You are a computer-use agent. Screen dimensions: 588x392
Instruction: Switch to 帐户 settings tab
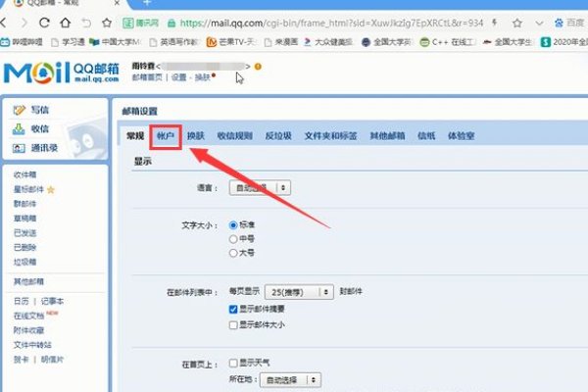pyautogui.click(x=166, y=136)
